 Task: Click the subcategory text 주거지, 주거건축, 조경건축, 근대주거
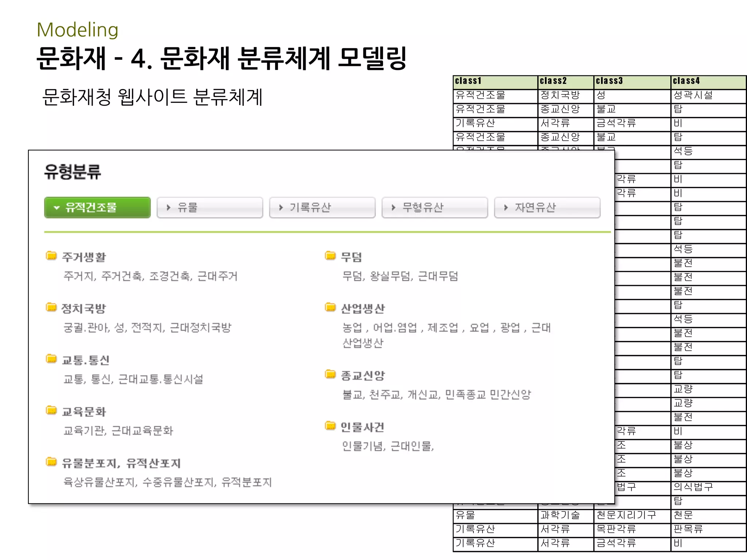tap(150, 276)
